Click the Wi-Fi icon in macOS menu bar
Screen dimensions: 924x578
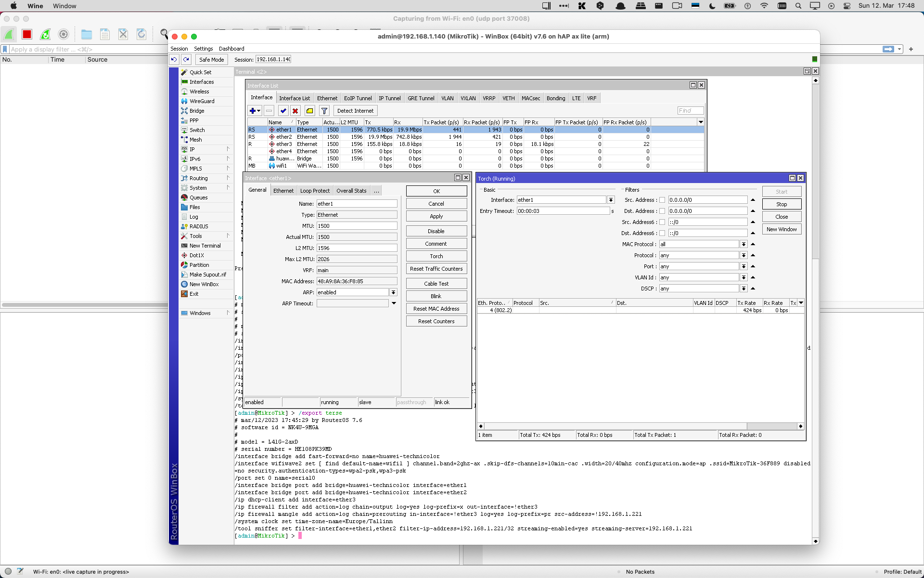pos(764,6)
